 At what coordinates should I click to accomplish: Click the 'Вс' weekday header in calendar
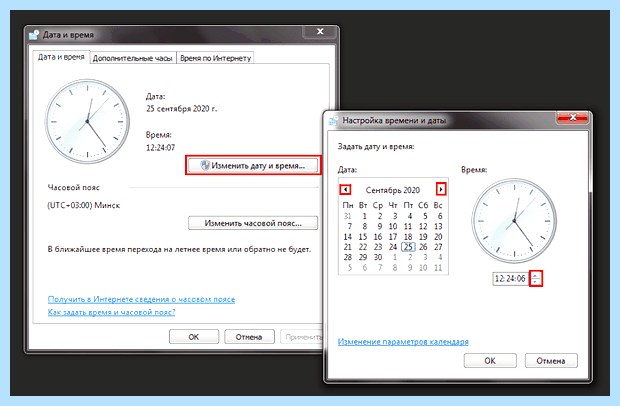pos(438,205)
